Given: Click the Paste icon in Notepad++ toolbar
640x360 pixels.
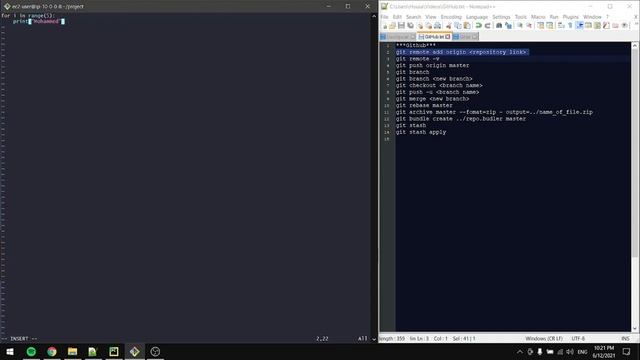Looking at the screenshot, I should click(466, 26).
